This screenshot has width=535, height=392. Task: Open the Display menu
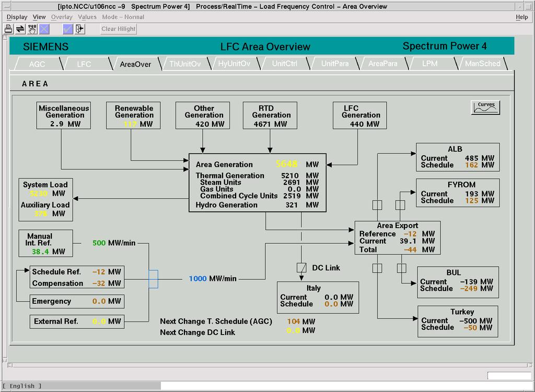(17, 17)
